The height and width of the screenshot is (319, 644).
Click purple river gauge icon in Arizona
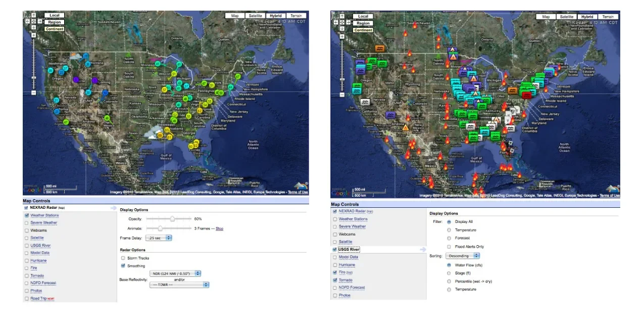click(x=390, y=115)
